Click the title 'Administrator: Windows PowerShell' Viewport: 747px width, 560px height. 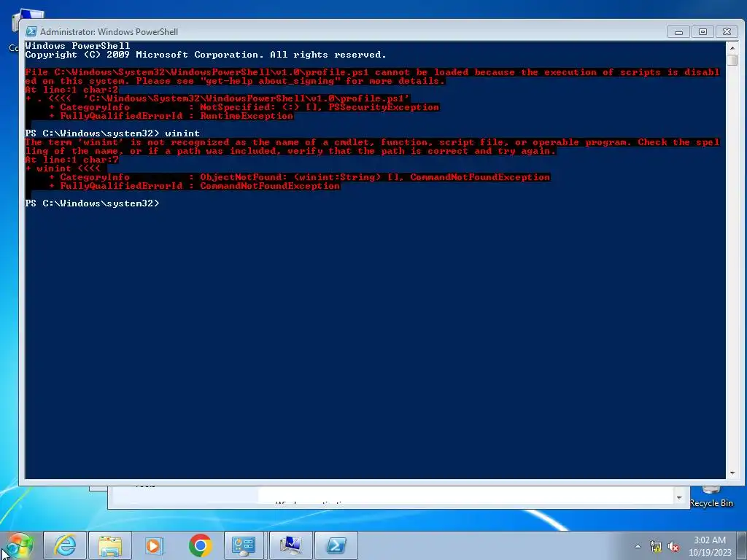click(x=109, y=32)
